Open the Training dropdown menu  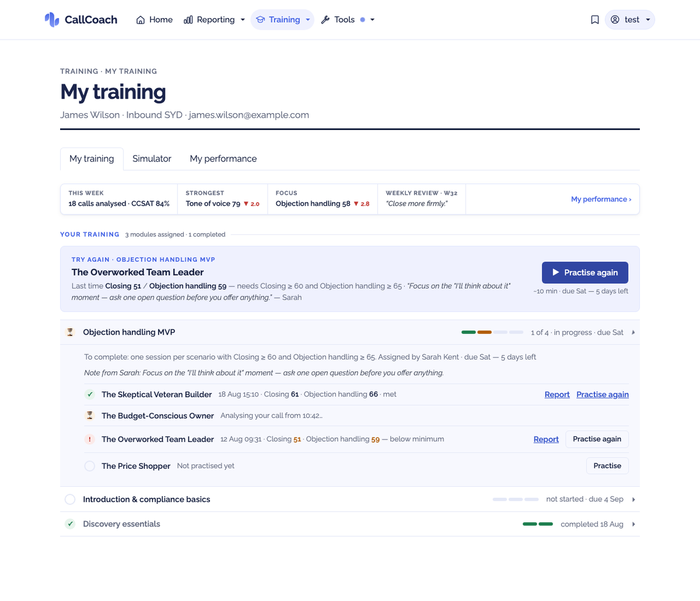283,20
